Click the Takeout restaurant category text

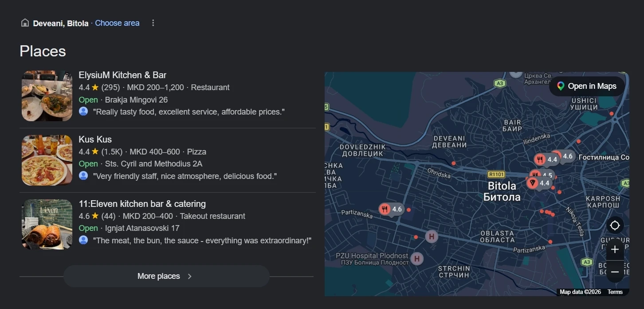(x=212, y=216)
